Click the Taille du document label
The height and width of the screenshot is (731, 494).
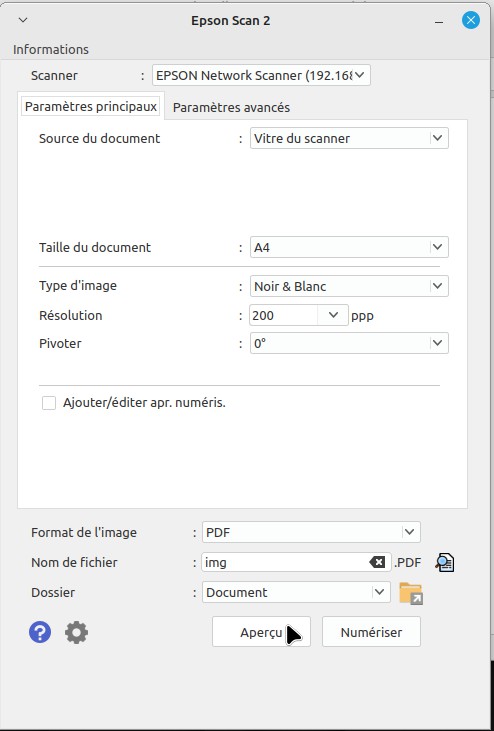(95, 247)
